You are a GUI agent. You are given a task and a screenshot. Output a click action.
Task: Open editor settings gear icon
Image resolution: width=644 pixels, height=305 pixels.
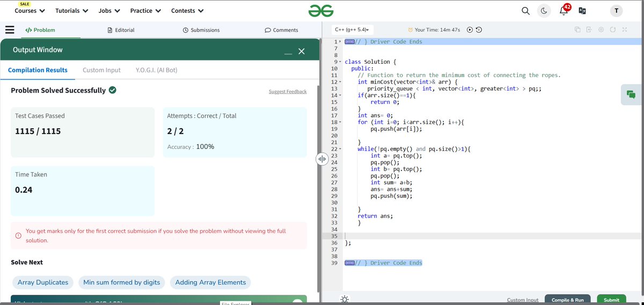601,29
